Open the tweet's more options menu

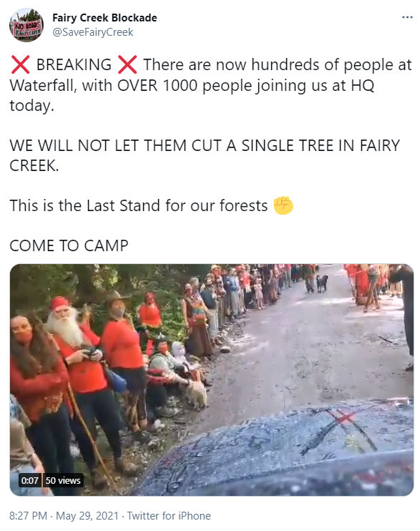407,18
